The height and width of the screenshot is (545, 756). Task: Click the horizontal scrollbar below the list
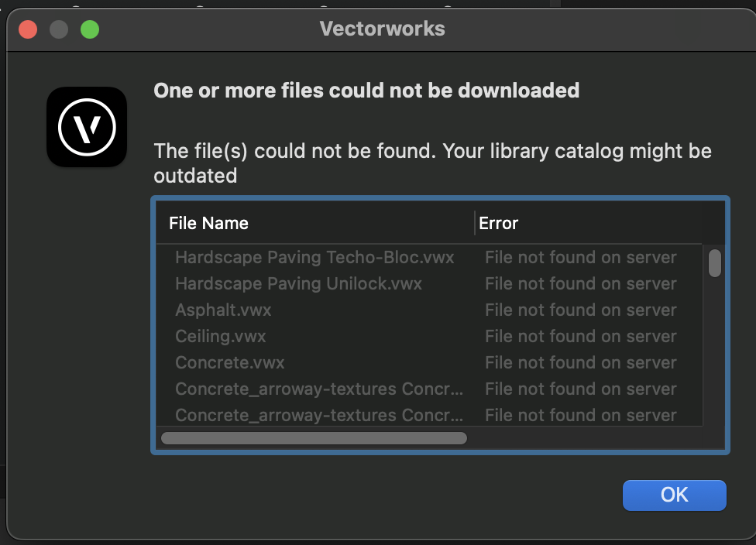(314, 438)
